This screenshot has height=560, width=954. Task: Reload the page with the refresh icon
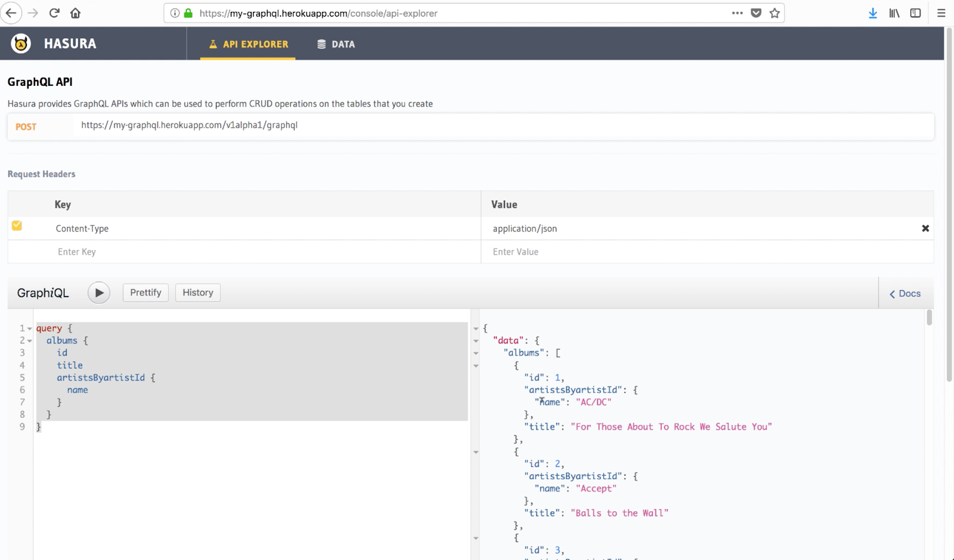[x=54, y=13]
